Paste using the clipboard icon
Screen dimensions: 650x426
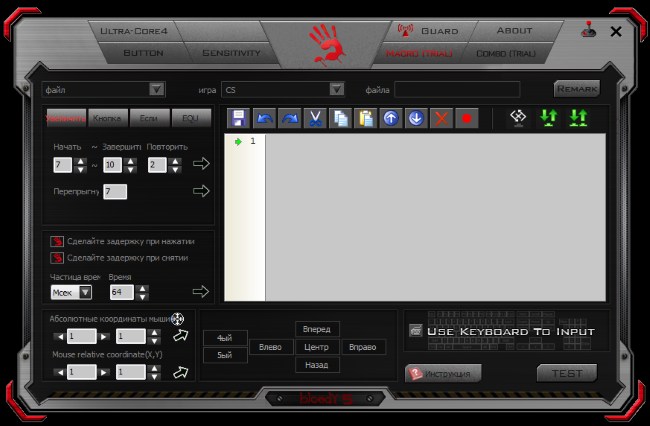coord(366,118)
